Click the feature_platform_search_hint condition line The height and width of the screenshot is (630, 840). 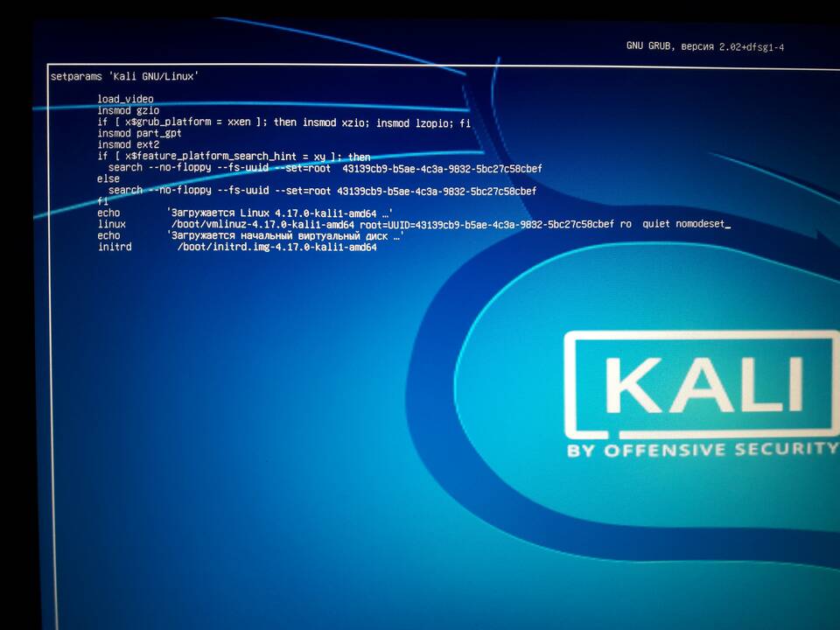coord(234,157)
